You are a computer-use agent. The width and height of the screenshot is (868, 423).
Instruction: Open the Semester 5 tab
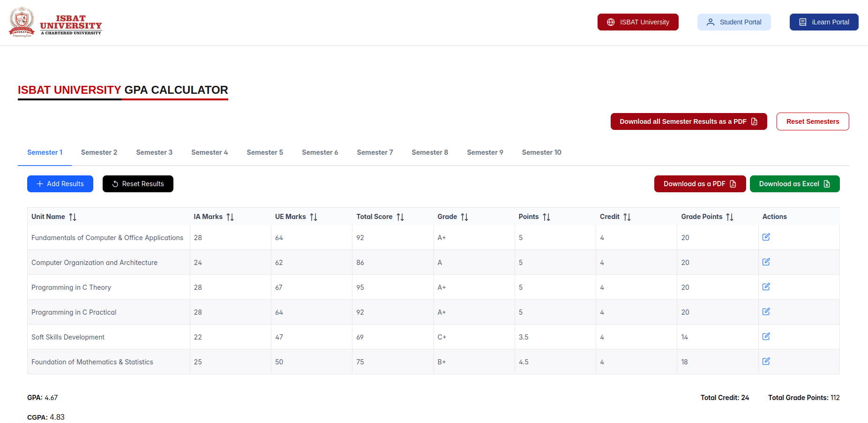(x=265, y=152)
